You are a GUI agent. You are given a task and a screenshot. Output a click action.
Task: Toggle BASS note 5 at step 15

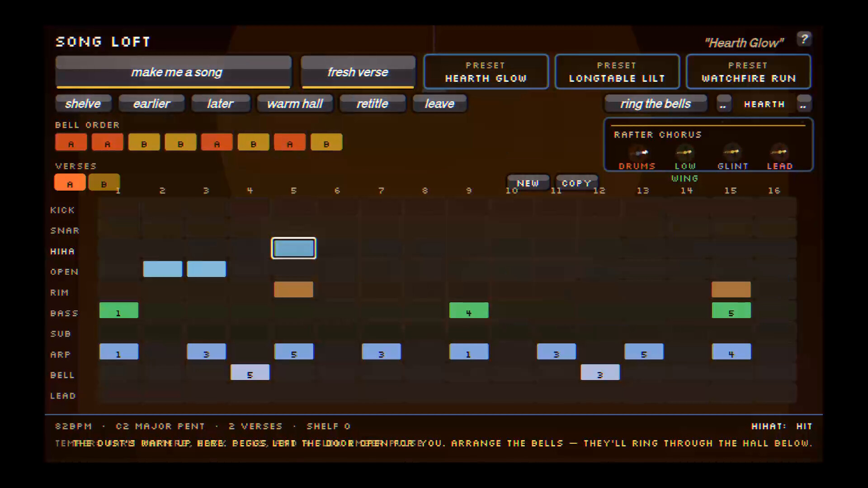coord(731,310)
